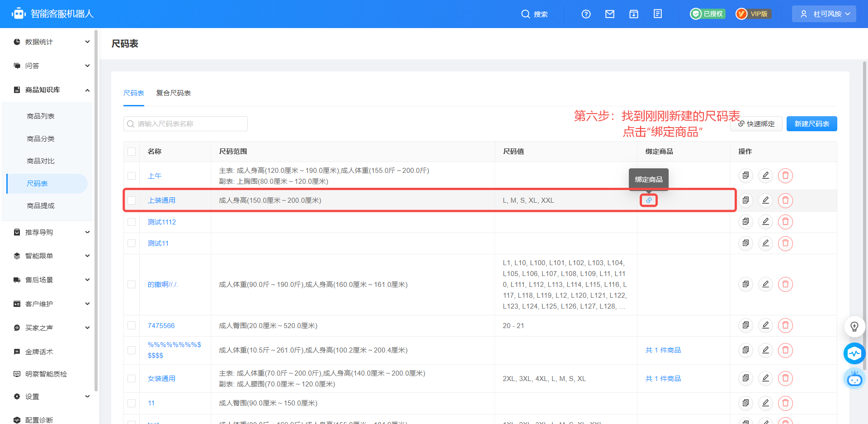This screenshot has width=868, height=424.
Task: Click the robot logo in the header
Action: [x=19, y=14]
